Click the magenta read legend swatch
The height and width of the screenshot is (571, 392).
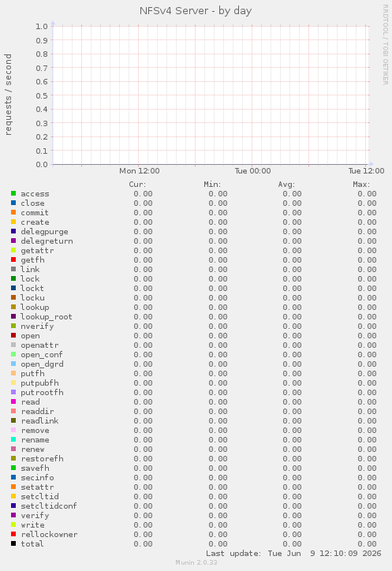pos(13,401)
